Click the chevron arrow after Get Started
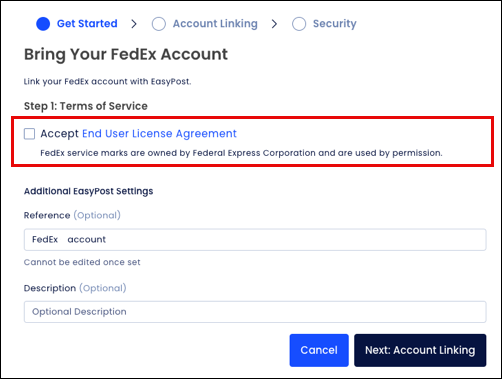502x379 pixels. (134, 24)
